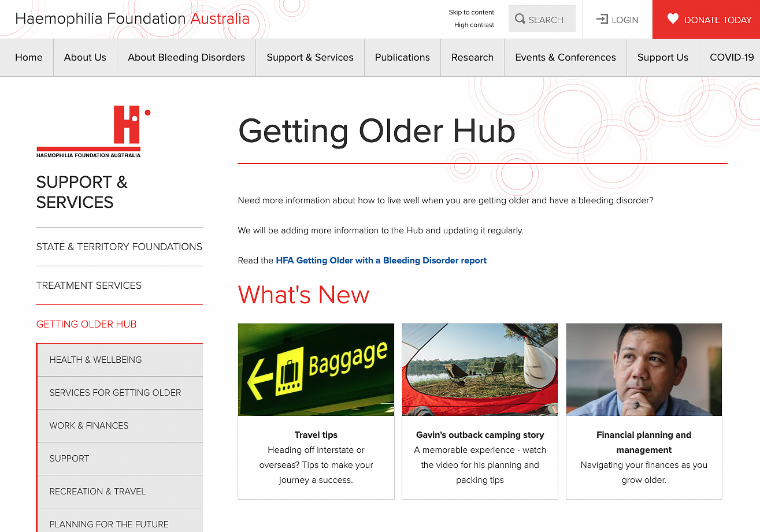Open the Home menu item
The width and height of the screenshot is (760, 532).
(28, 57)
